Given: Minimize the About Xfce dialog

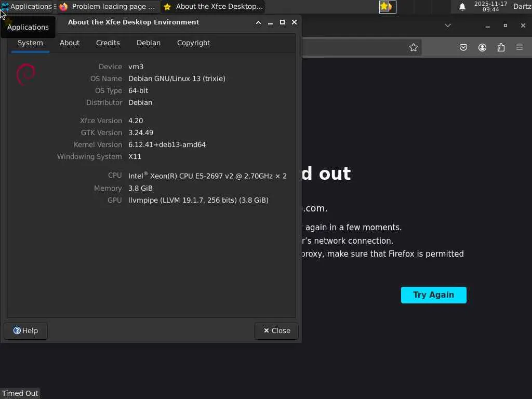Looking at the screenshot, I should [x=270, y=22].
